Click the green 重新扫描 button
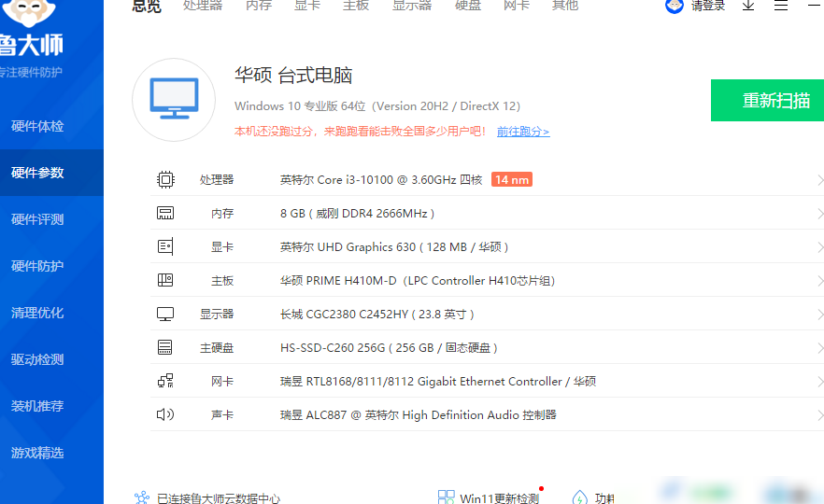824x504 pixels. coord(767,100)
